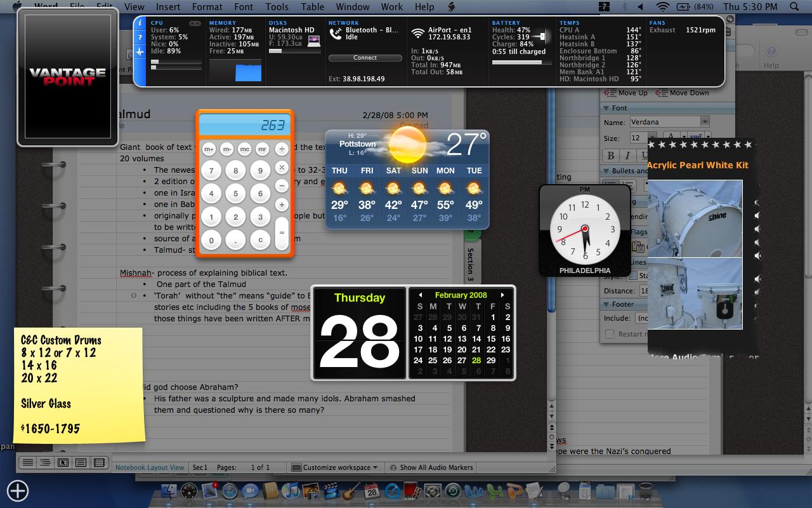Open the Trash in the Dock
Screen dimensions: 812x508
pos(646,491)
